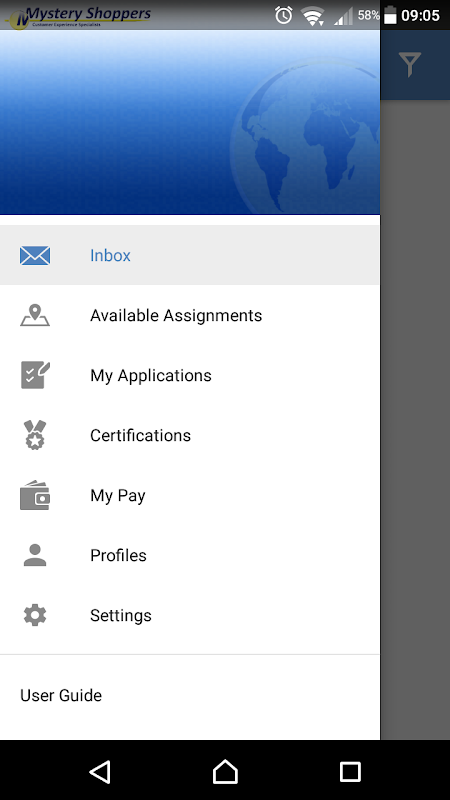The height and width of the screenshot is (800, 450).
Task: Tap the Android back button
Action: pyautogui.click(x=100, y=771)
